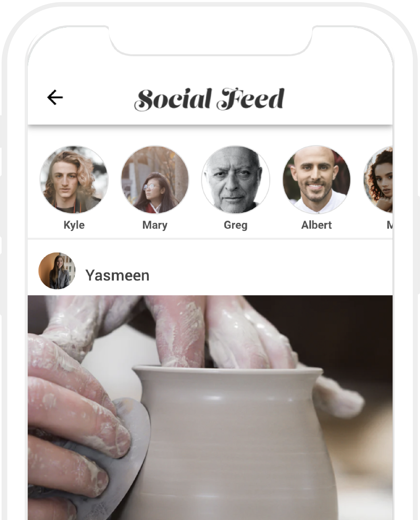Screen dimensions: 420x520
Task: Select the Greg name label
Action: 236,225
